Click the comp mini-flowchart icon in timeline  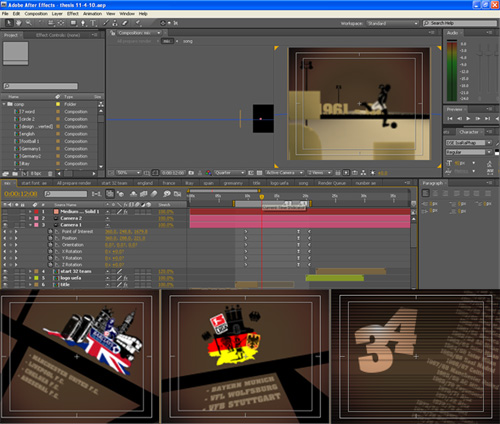[x=96, y=194]
